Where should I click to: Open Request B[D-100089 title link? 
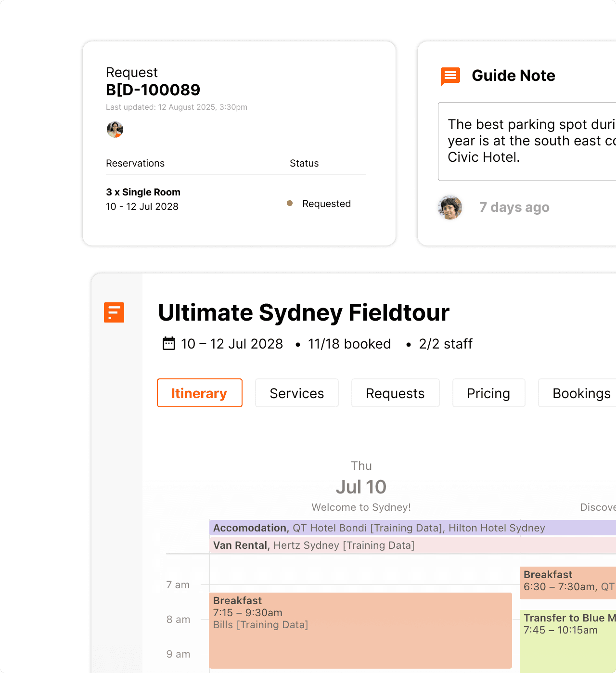tap(153, 90)
